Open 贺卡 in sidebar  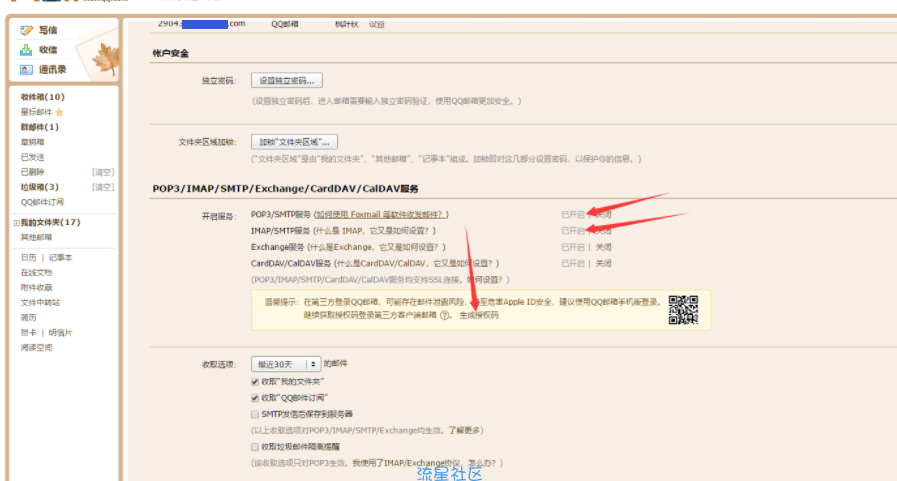[x=28, y=332]
